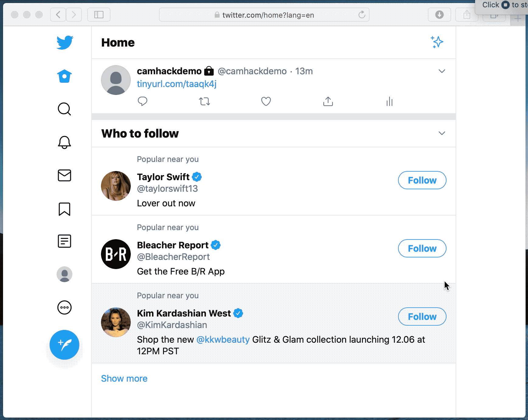Expand the tweet options chevron
Screen dimensions: 528x420
pos(442,71)
